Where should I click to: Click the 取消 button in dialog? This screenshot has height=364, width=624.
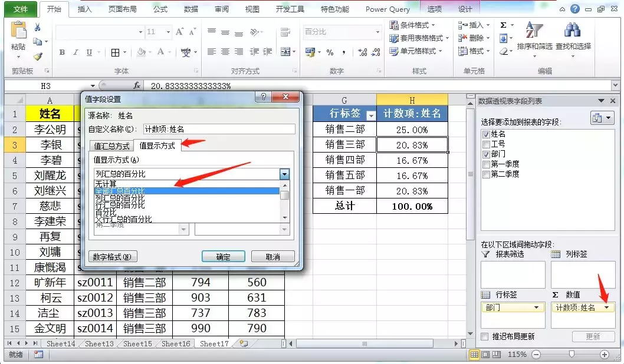click(x=273, y=257)
